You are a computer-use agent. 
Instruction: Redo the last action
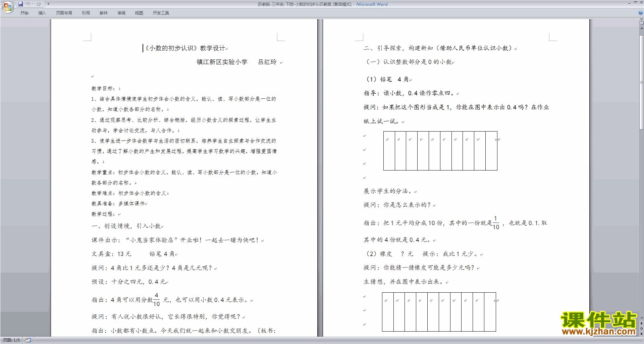point(39,4)
